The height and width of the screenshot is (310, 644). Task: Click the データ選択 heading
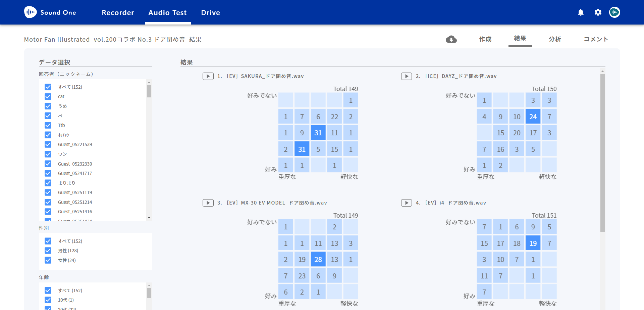coord(54,62)
